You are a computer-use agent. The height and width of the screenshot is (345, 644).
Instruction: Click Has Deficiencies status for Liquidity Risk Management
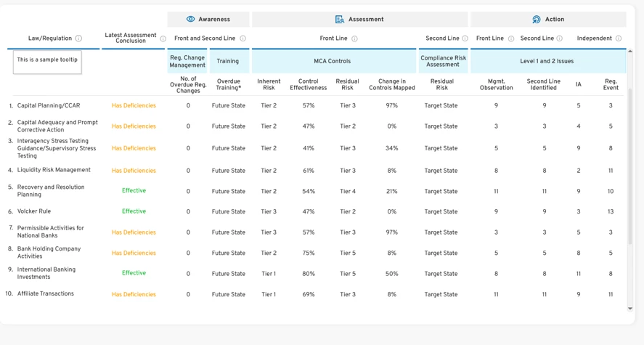pos(134,171)
